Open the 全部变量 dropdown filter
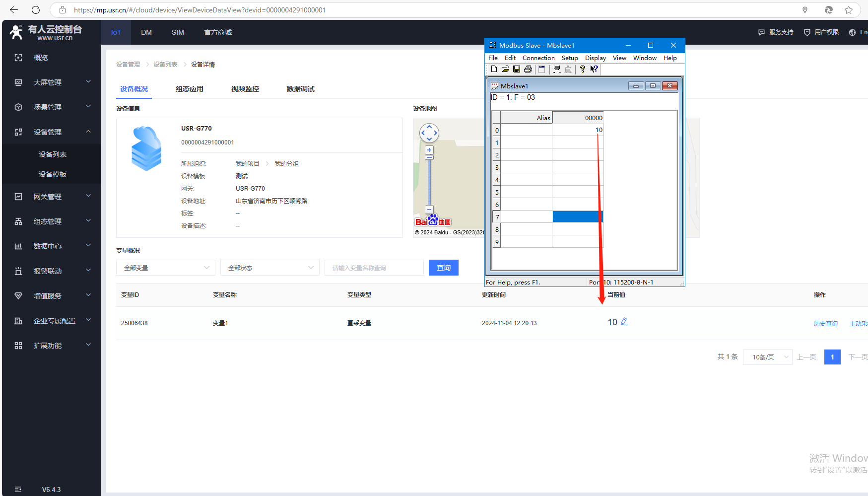This screenshot has height=496, width=868. 165,268
